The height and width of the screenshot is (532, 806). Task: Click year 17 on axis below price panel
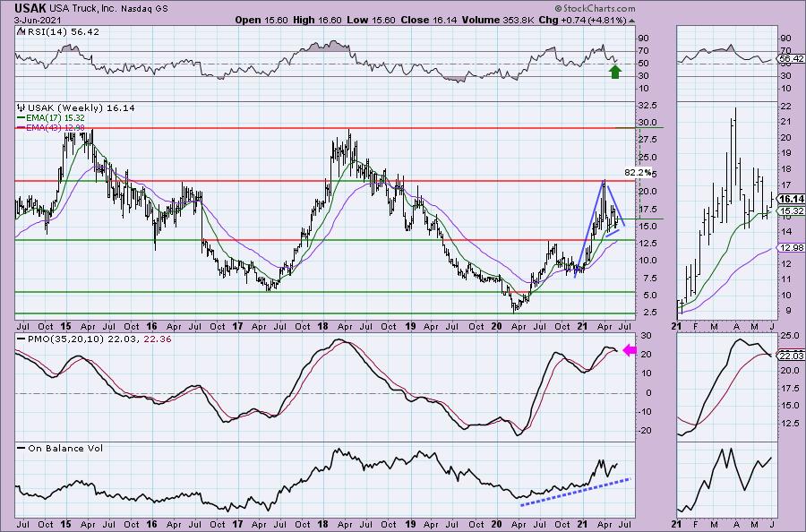pos(237,326)
